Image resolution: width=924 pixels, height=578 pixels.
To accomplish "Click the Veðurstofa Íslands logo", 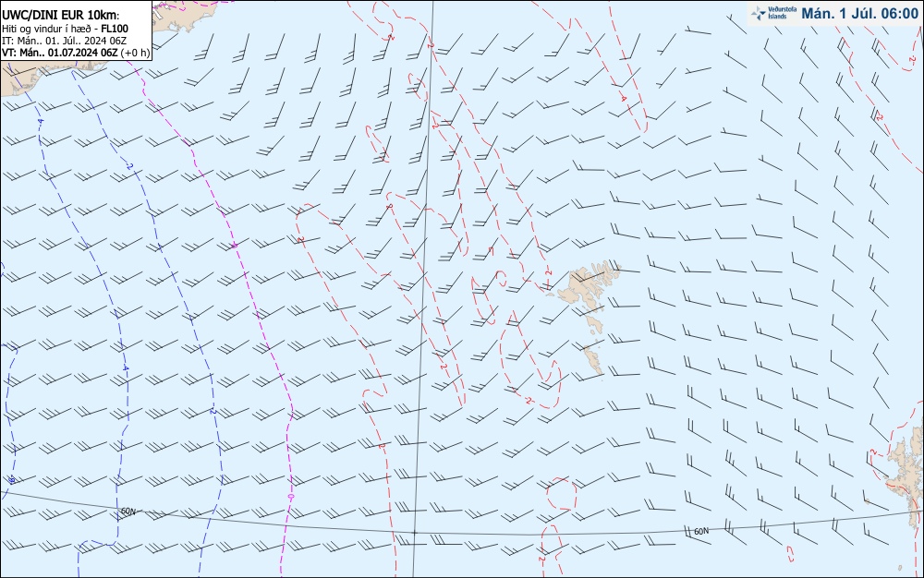I will tap(773, 13).
